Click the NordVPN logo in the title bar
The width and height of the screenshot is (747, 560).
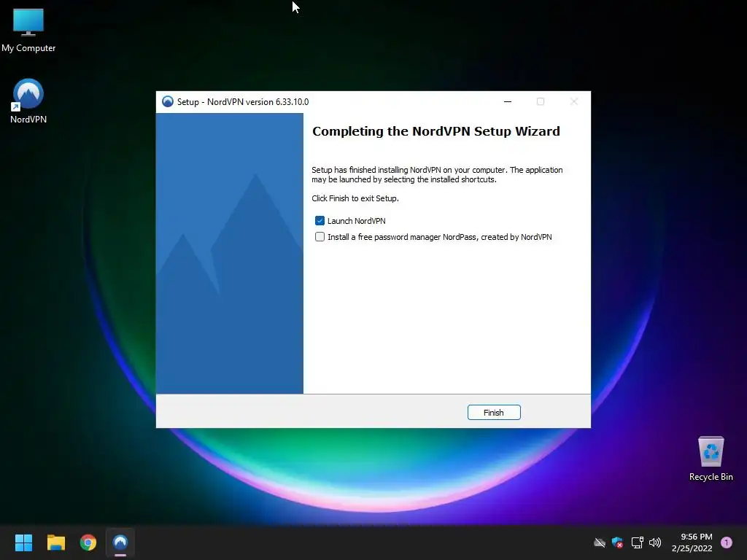tap(168, 101)
